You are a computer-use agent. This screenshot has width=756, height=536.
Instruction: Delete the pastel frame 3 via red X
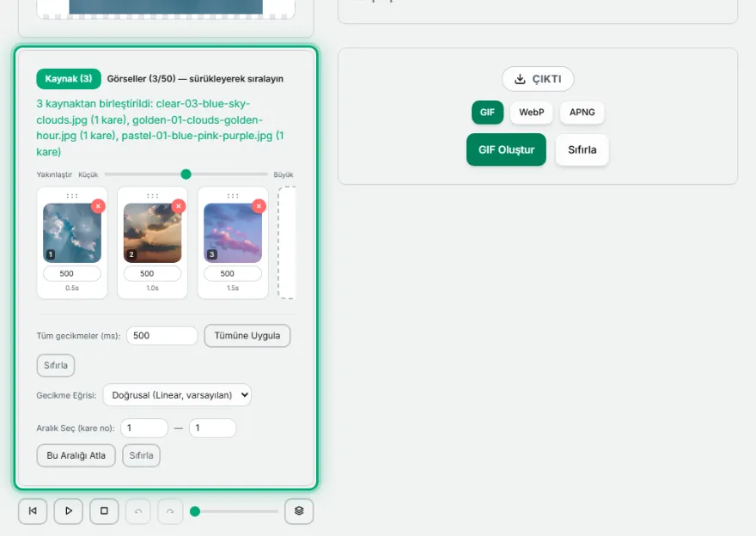point(259,206)
